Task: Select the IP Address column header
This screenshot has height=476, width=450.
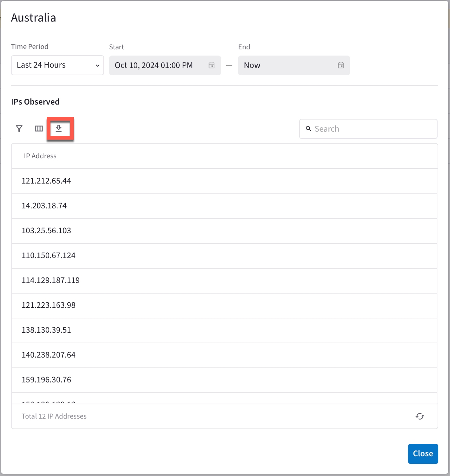Action: pos(40,156)
